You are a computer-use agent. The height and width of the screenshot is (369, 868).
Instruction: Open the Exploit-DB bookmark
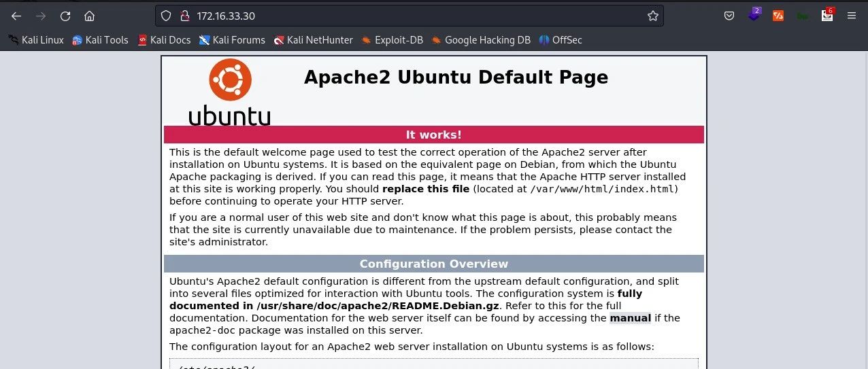click(392, 40)
